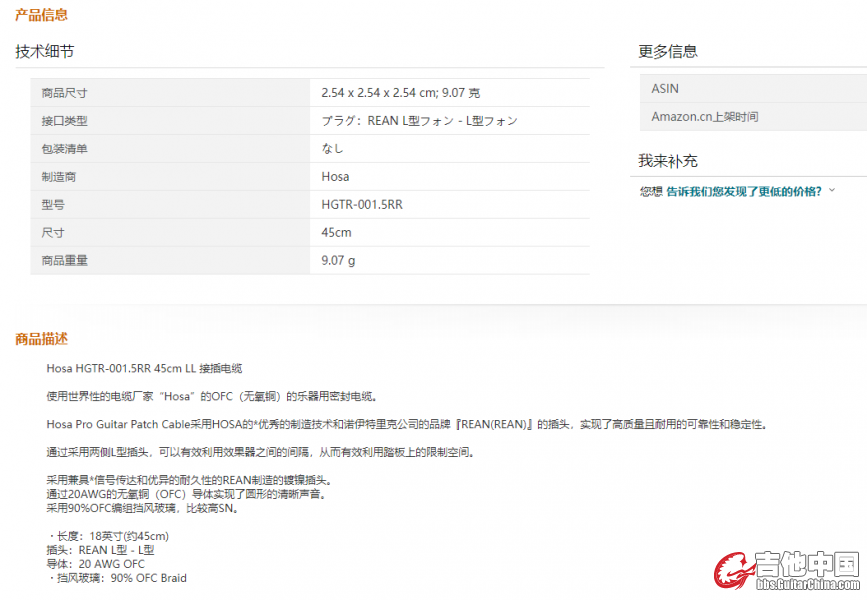Click the 'Hosa HGTR-001.5RR 45cm LL 接插电缆' title line
This screenshot has height=600, width=867.
pyautogui.click(x=144, y=369)
